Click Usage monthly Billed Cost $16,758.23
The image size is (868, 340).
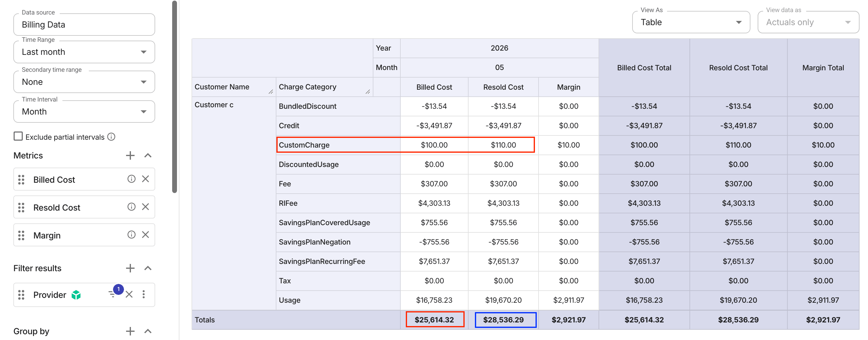click(434, 300)
